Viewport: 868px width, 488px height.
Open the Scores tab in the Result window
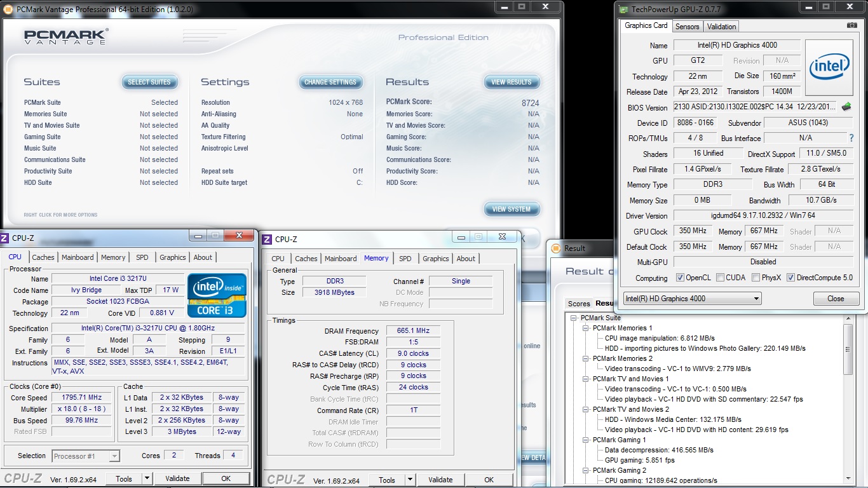point(579,304)
